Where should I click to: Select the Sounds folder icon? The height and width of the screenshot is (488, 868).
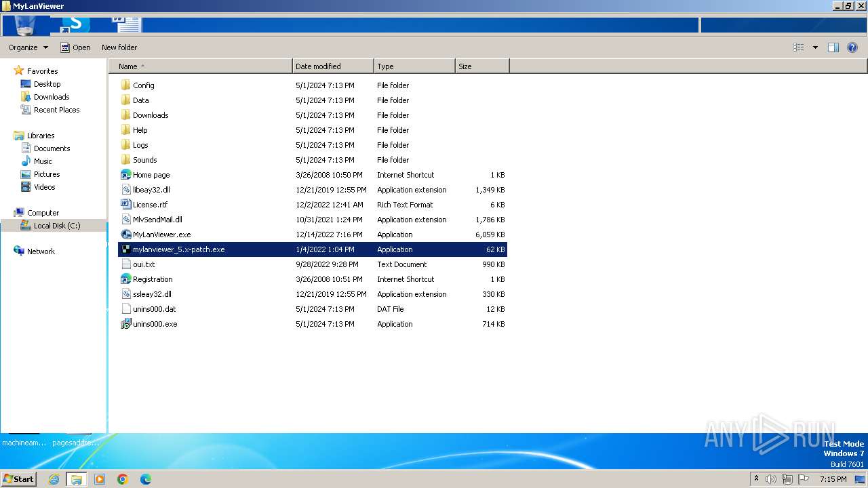pyautogui.click(x=125, y=160)
